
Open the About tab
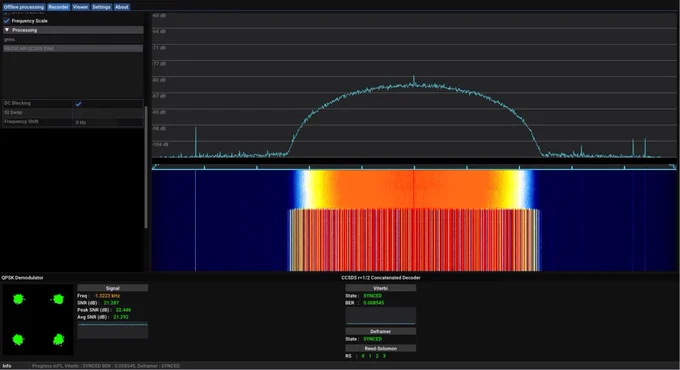[x=121, y=7]
